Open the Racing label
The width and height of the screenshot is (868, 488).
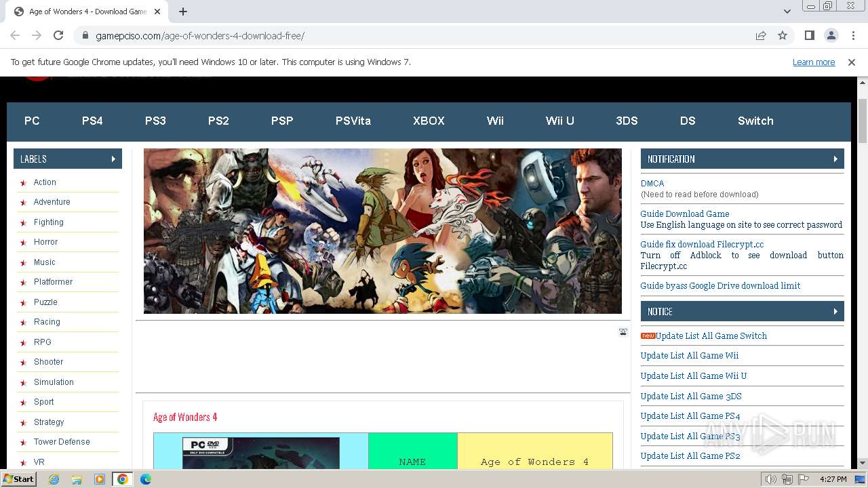coord(47,322)
